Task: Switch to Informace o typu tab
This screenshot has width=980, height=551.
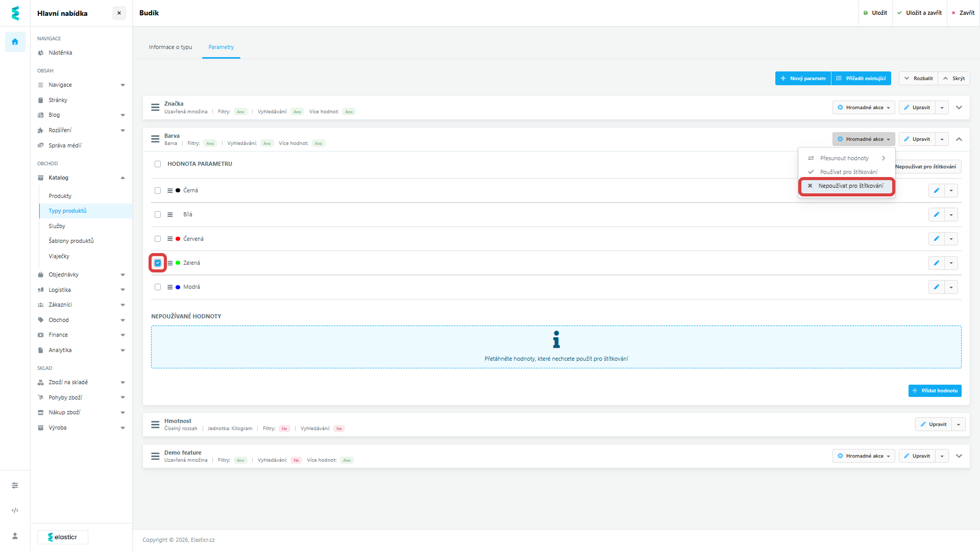Action: (x=170, y=47)
